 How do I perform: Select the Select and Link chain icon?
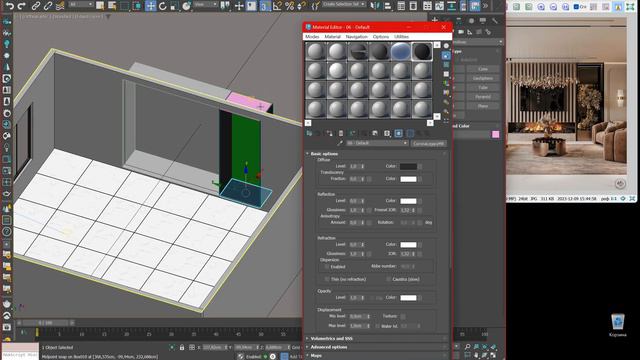(x=36, y=6)
